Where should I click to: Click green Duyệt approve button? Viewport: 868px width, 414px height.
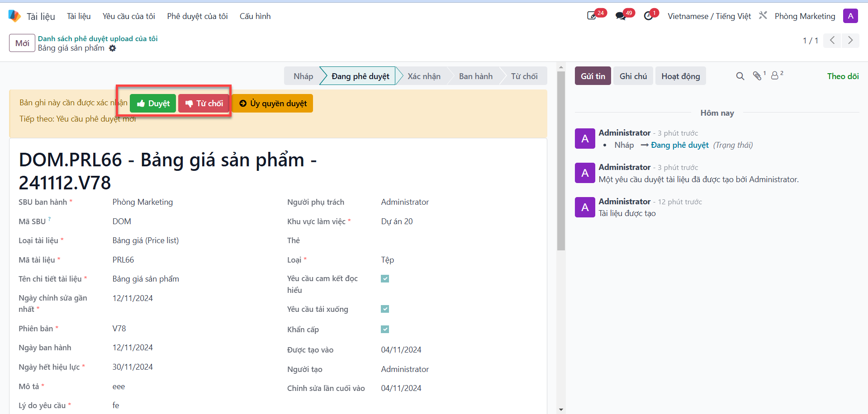click(x=153, y=103)
